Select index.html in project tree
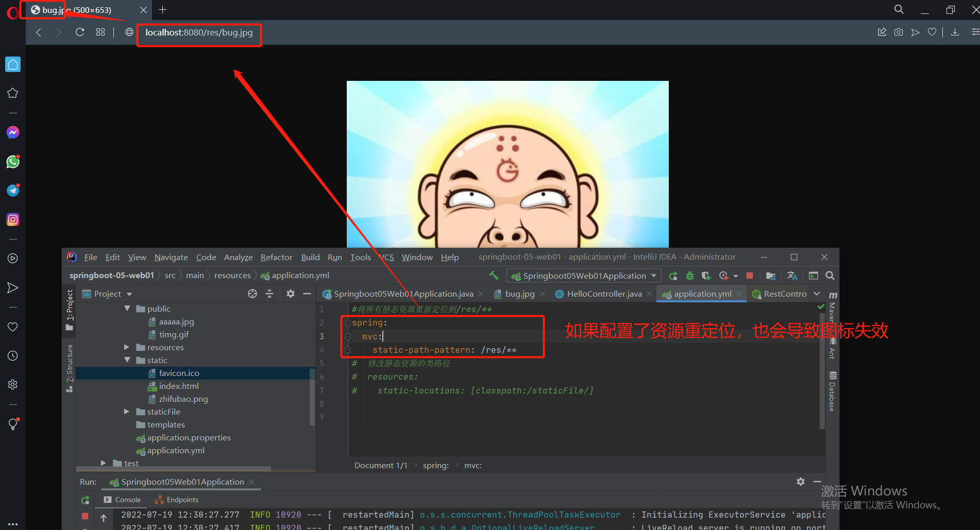 tap(179, 386)
